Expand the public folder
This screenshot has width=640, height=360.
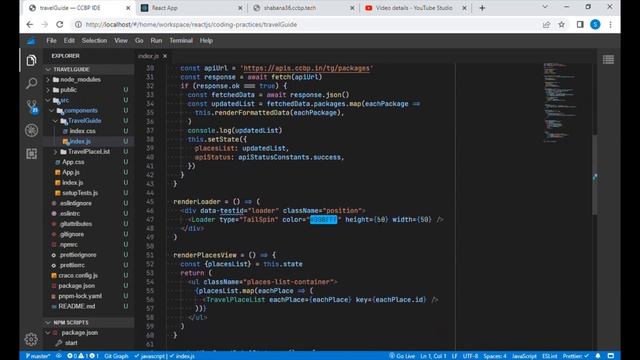[x=48, y=90]
